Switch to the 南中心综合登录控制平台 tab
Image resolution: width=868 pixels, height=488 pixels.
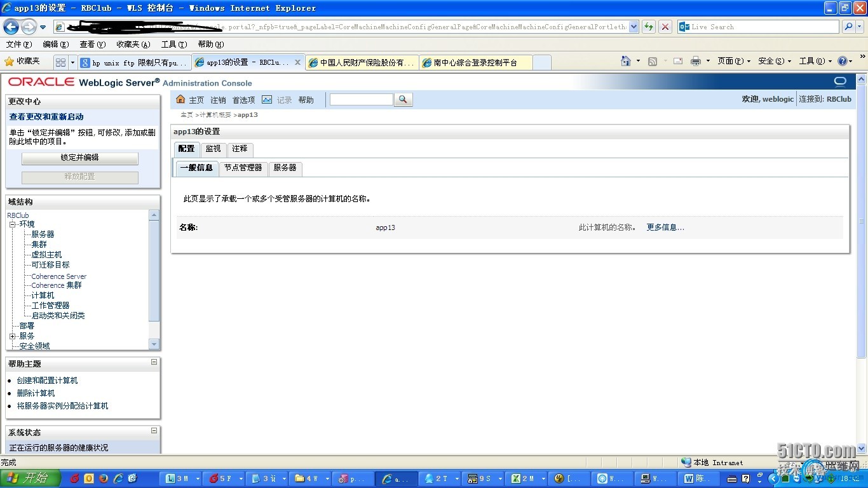(x=476, y=62)
